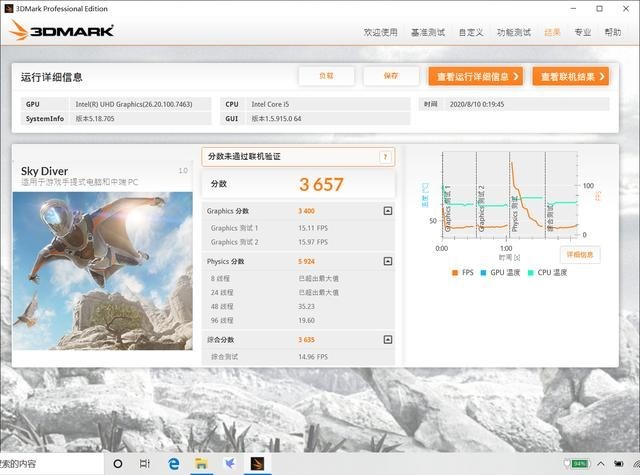640x475 pixels.
Task: Collapse the Physics 分数 section
Action: 388,261
